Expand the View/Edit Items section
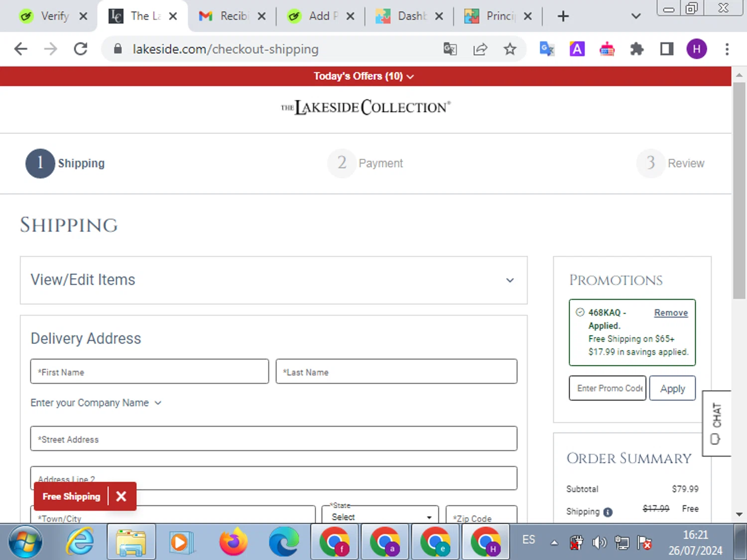The width and height of the screenshot is (747, 560). coord(273,280)
